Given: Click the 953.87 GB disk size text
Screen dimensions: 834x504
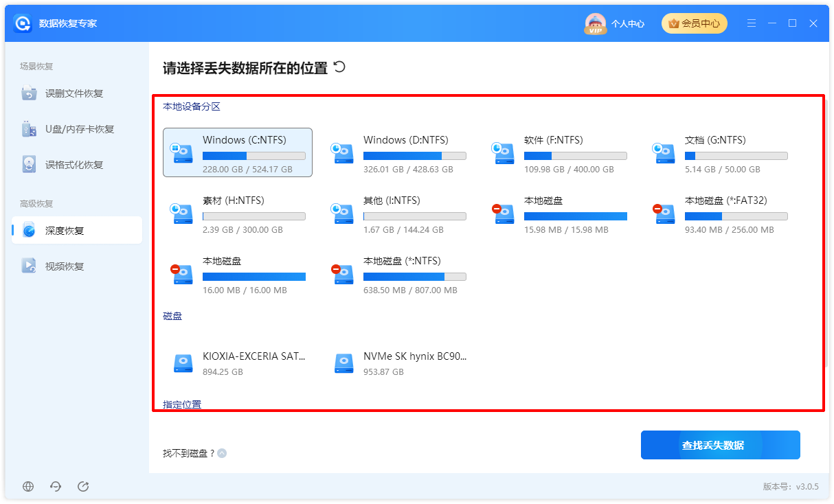Looking at the screenshot, I should tap(383, 372).
